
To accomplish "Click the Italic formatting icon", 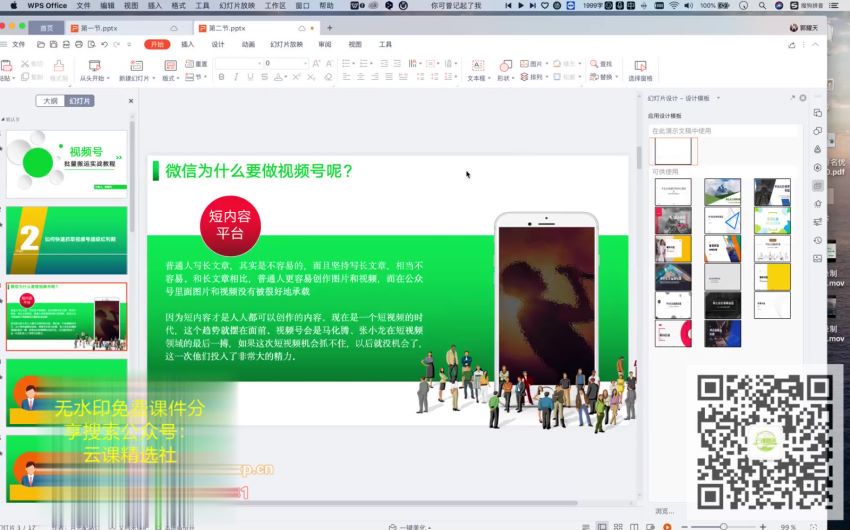I will coord(236,77).
